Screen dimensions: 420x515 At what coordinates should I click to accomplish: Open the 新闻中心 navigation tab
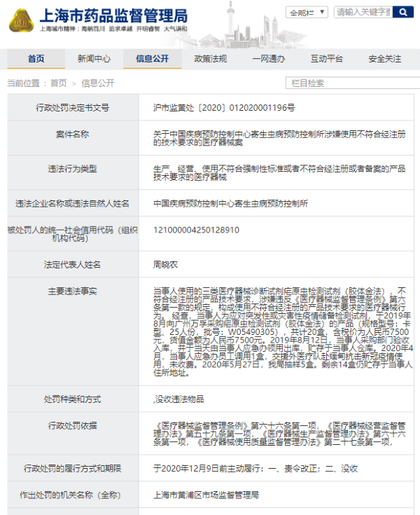coord(94,59)
